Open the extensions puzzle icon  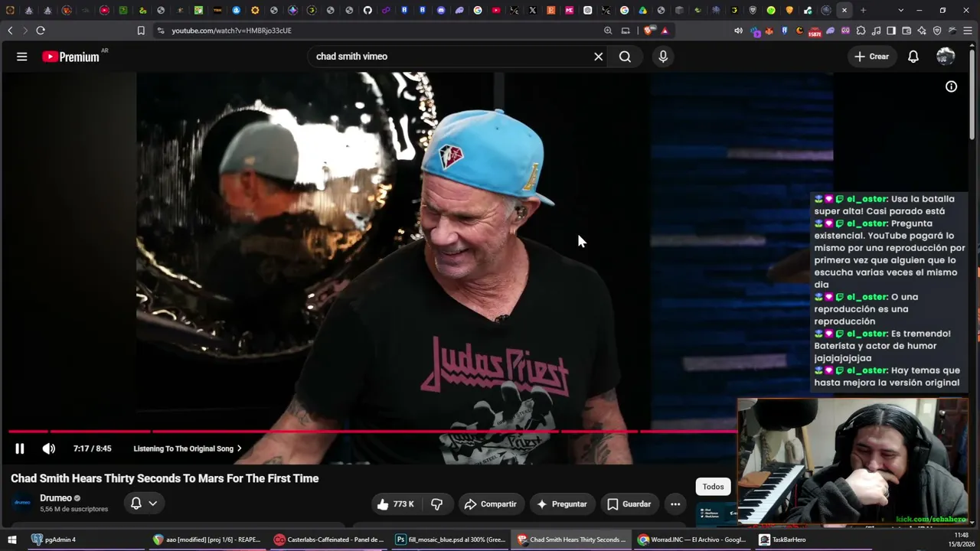pyautogui.click(x=861, y=31)
